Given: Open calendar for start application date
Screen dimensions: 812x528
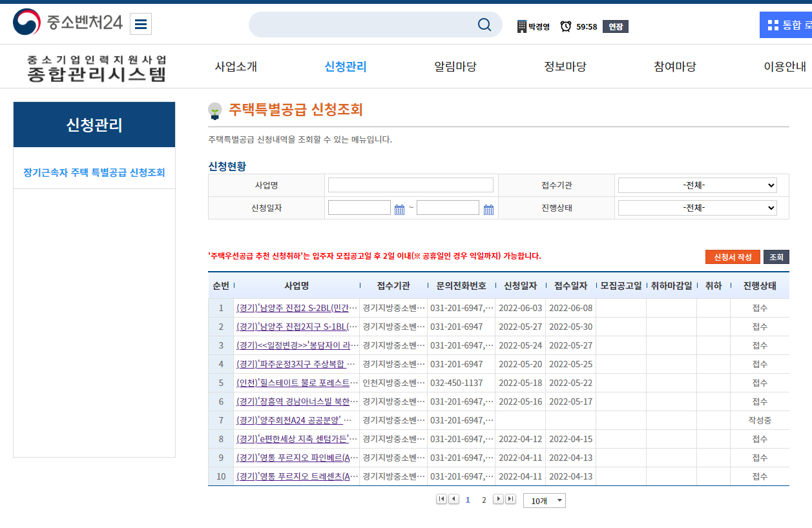Looking at the screenshot, I should 399,209.
